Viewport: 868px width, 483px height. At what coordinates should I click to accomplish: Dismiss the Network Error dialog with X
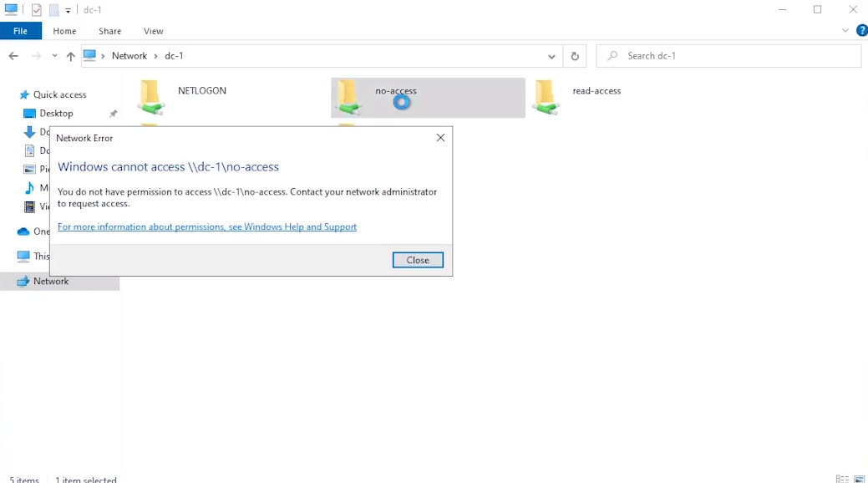440,137
